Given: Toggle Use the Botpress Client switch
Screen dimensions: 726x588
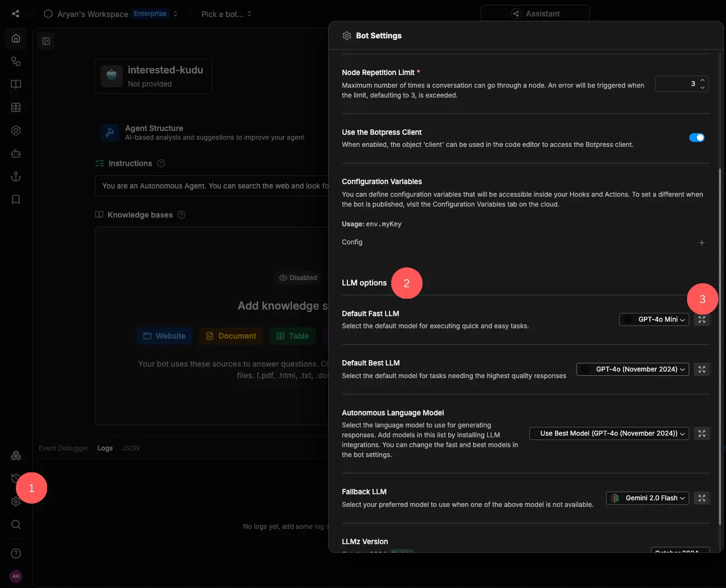Looking at the screenshot, I should 697,138.
